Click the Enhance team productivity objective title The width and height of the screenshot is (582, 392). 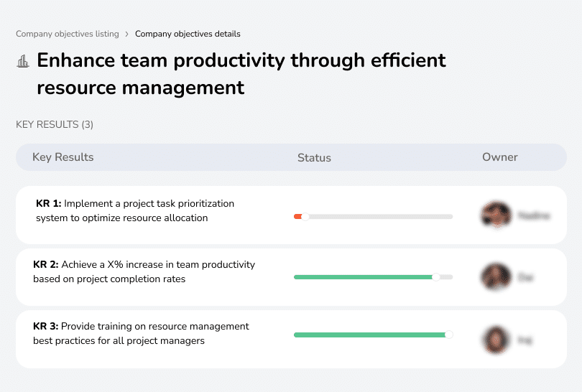pos(241,74)
